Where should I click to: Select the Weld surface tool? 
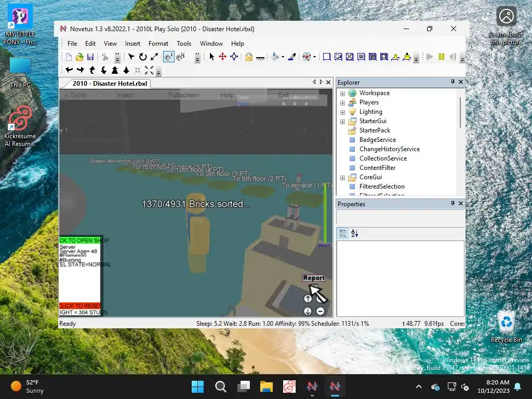[350, 57]
